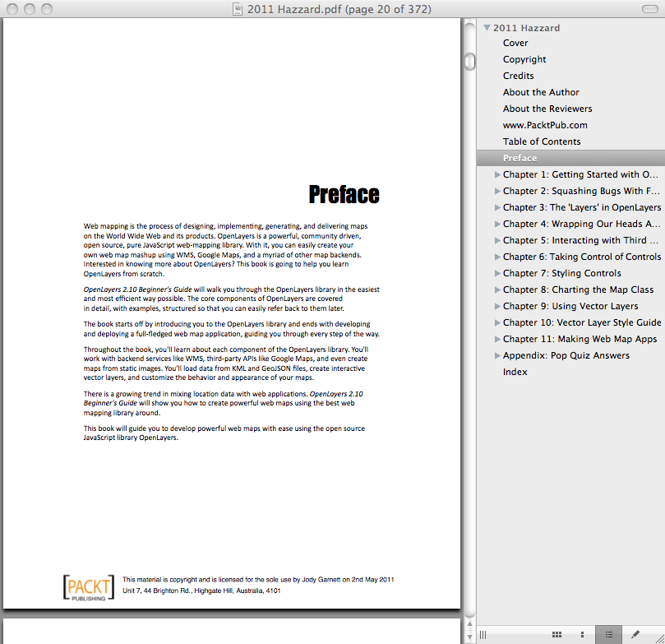Jump to Credits section

coord(518,76)
